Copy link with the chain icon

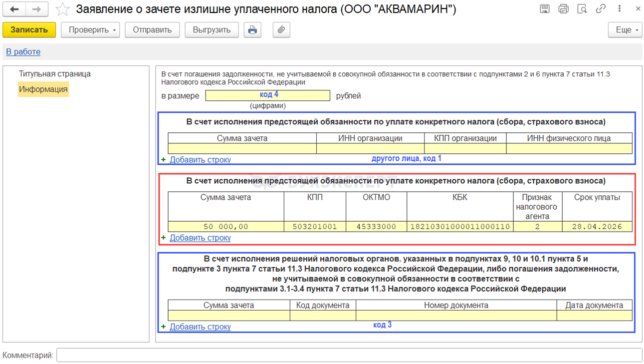(x=601, y=8)
